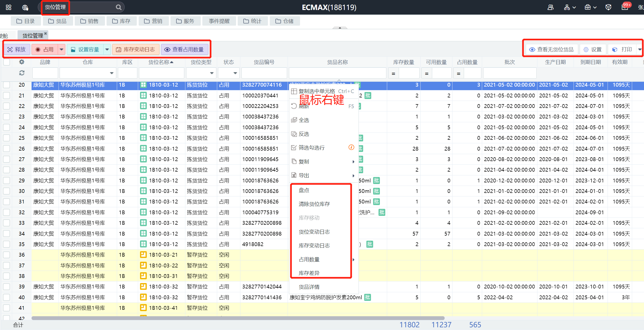Expand the 设置容量 dropdown arrow
The width and height of the screenshot is (644, 330).
(x=107, y=49)
